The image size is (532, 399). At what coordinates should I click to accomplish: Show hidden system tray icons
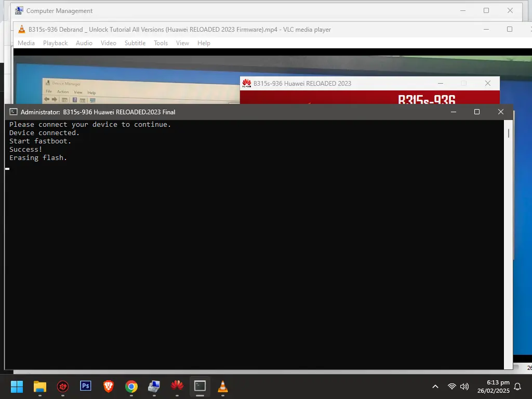(435, 387)
